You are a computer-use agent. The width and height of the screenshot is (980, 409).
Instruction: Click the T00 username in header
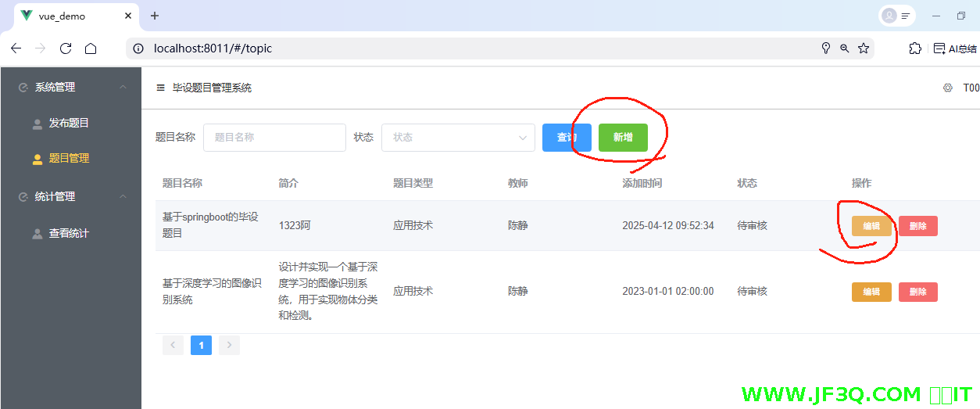pos(971,88)
